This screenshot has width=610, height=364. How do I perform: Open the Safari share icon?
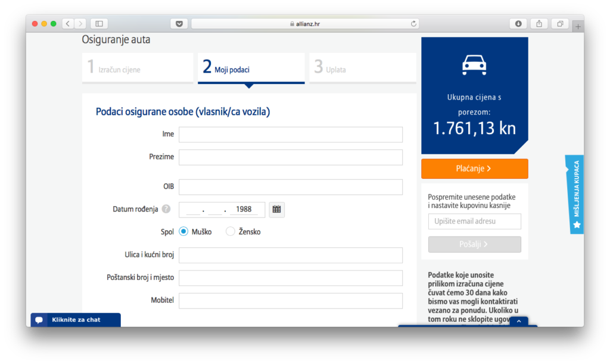[539, 24]
